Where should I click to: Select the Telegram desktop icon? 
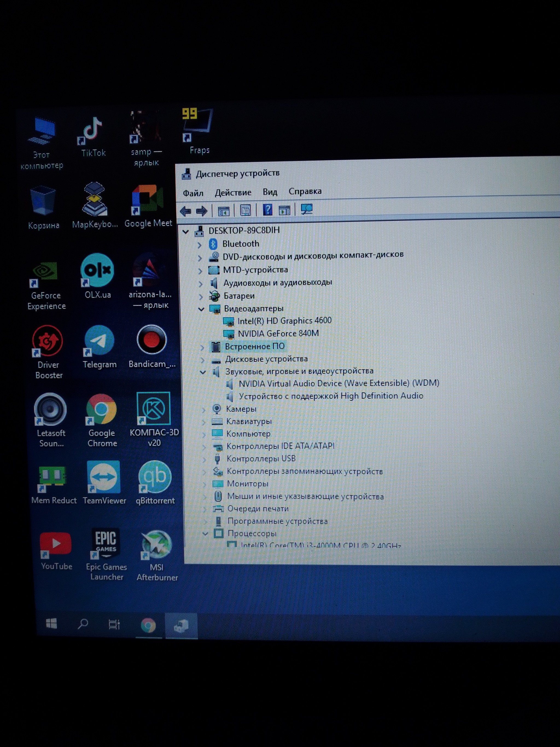click(100, 347)
